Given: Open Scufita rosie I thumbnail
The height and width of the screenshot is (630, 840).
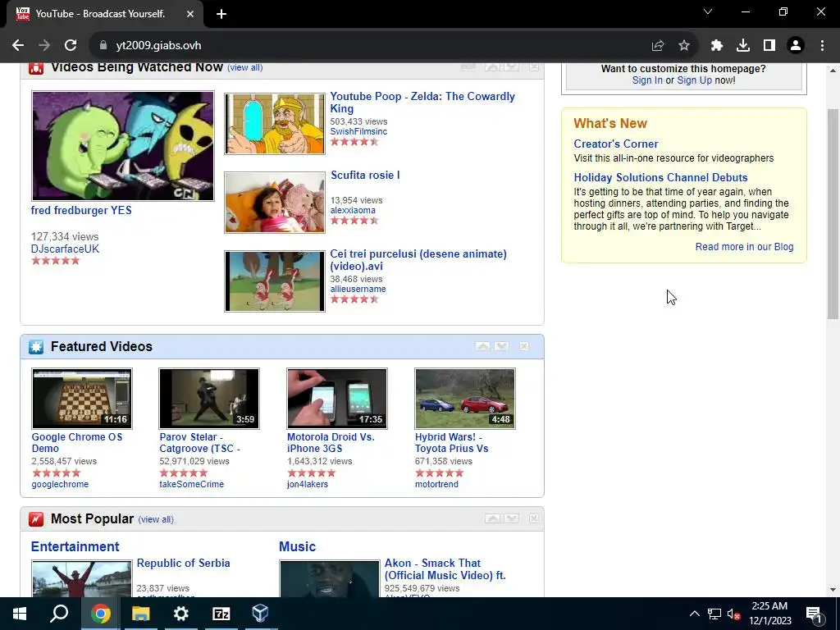Looking at the screenshot, I should pyautogui.click(x=274, y=203).
